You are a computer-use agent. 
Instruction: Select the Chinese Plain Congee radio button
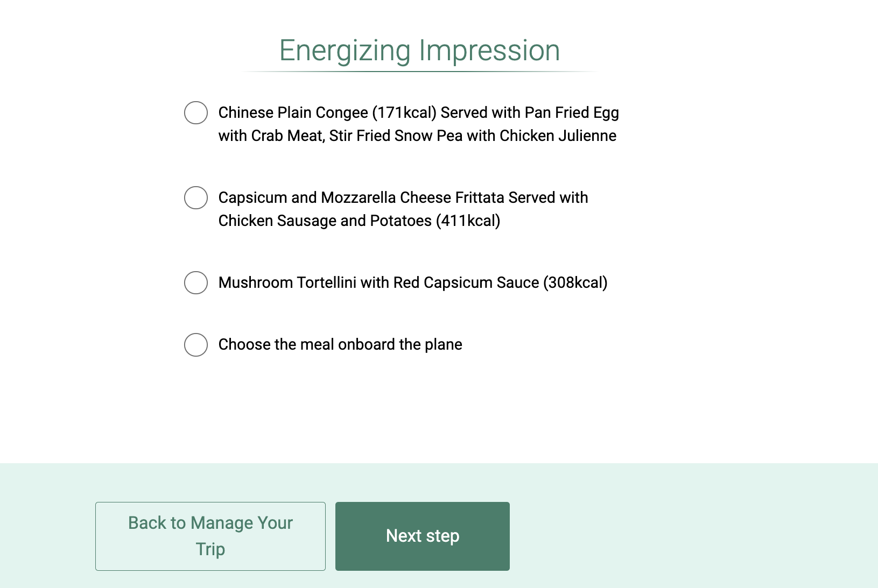(x=196, y=112)
